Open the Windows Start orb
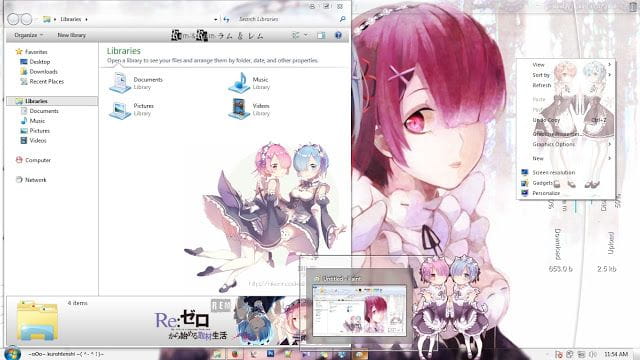Screen dimensions: 640x360 tap(12, 353)
